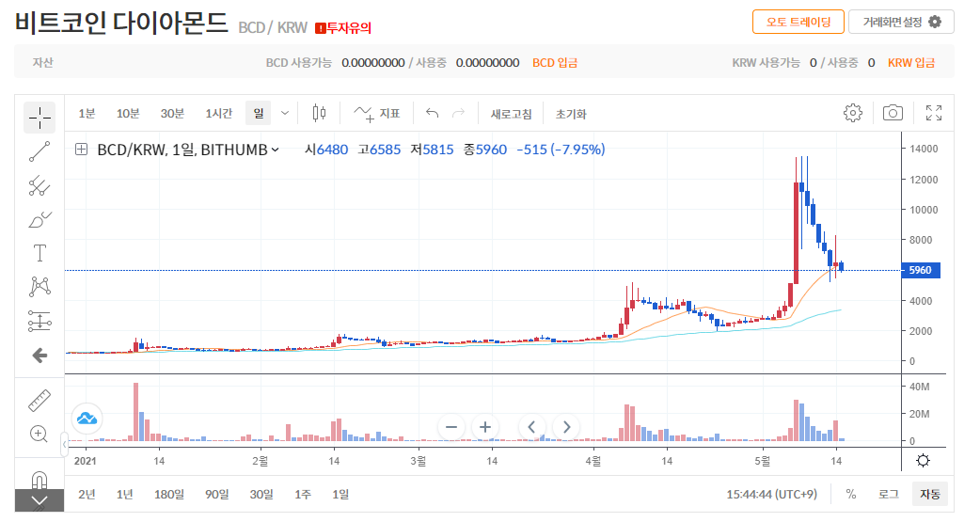This screenshot has width=980, height=522.
Task: Select the zoom in magnifier tool
Action: (40, 434)
